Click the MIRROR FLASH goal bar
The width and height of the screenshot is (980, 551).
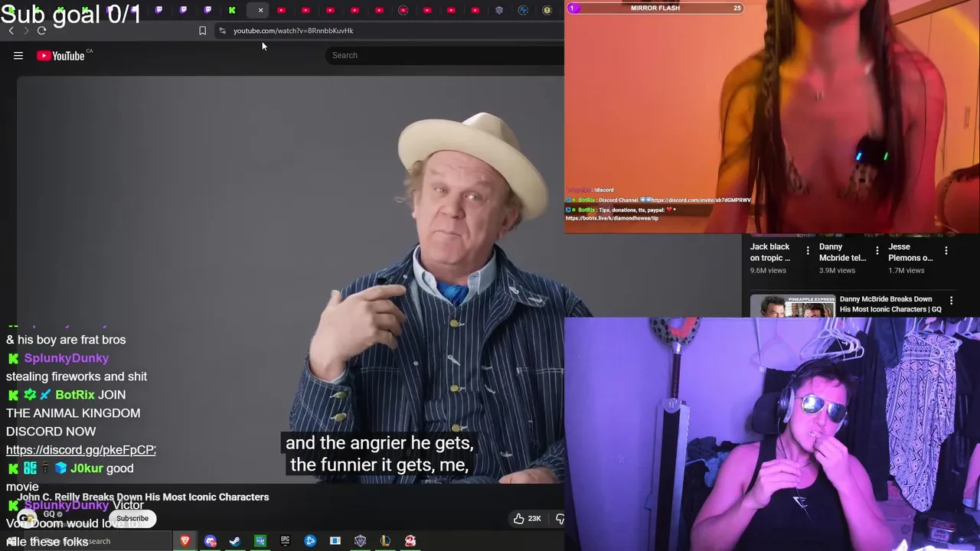click(x=656, y=8)
